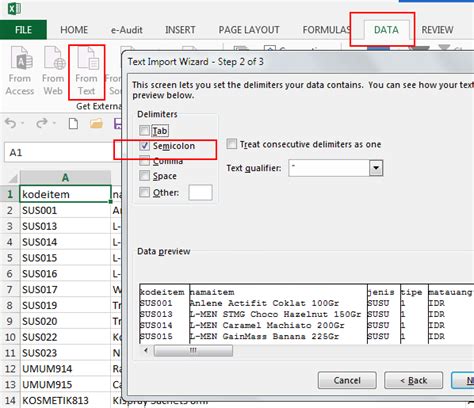Click the Undo arrow icon
The image size is (474, 408).
pos(11,124)
